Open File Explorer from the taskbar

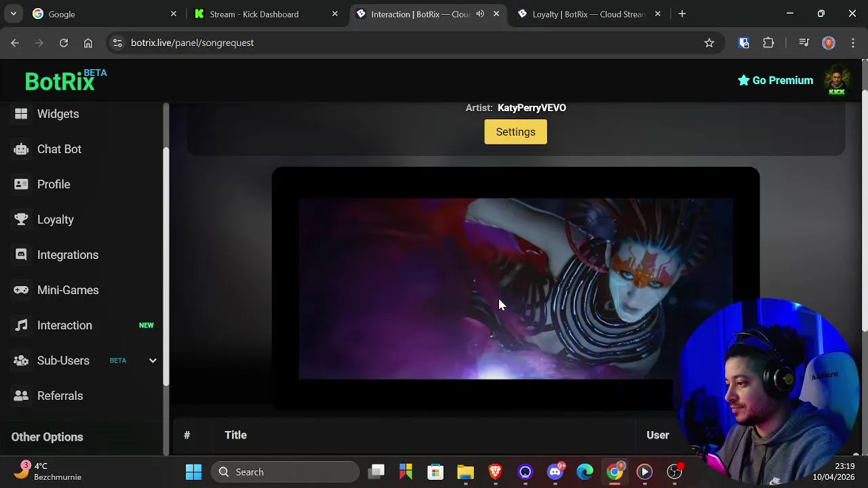click(x=465, y=472)
